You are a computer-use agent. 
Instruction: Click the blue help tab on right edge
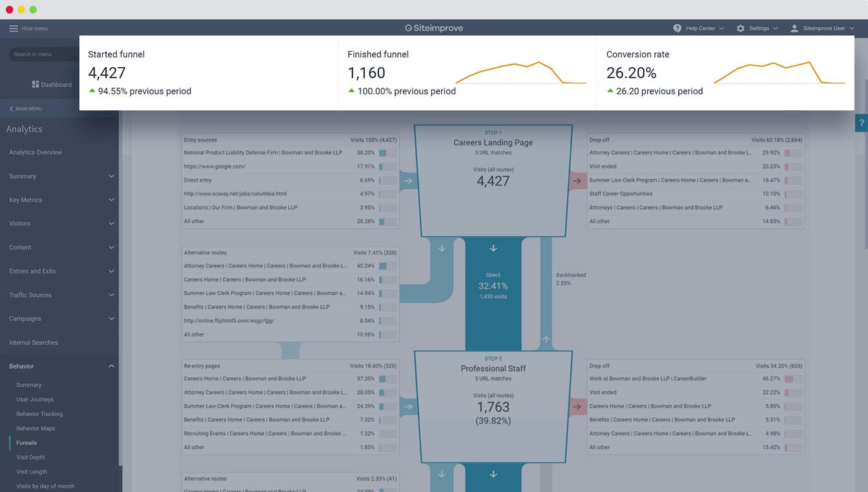(x=862, y=123)
